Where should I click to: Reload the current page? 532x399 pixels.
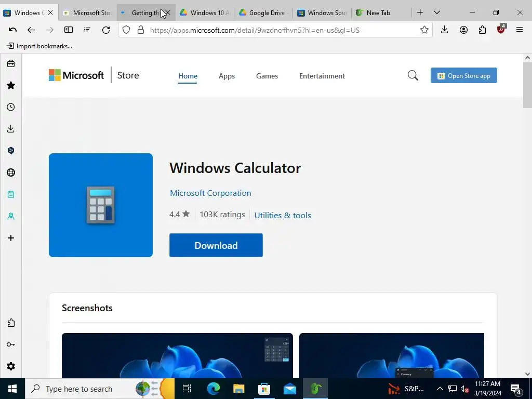[106, 30]
